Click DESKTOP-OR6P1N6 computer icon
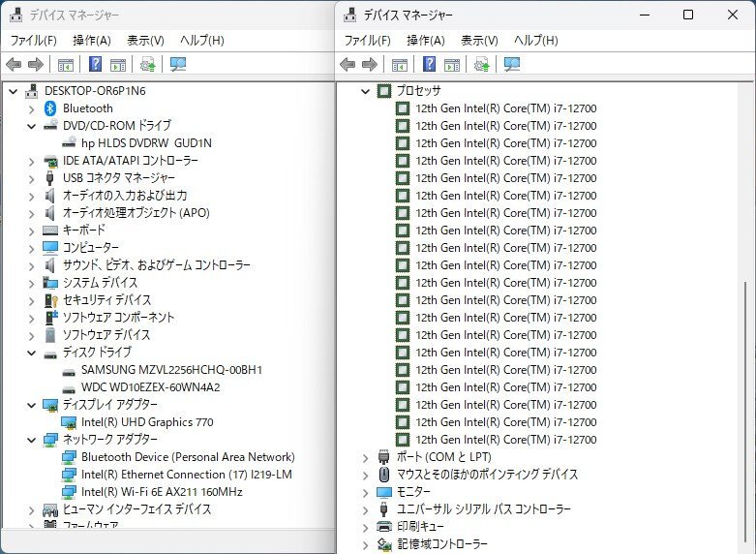 point(32,91)
